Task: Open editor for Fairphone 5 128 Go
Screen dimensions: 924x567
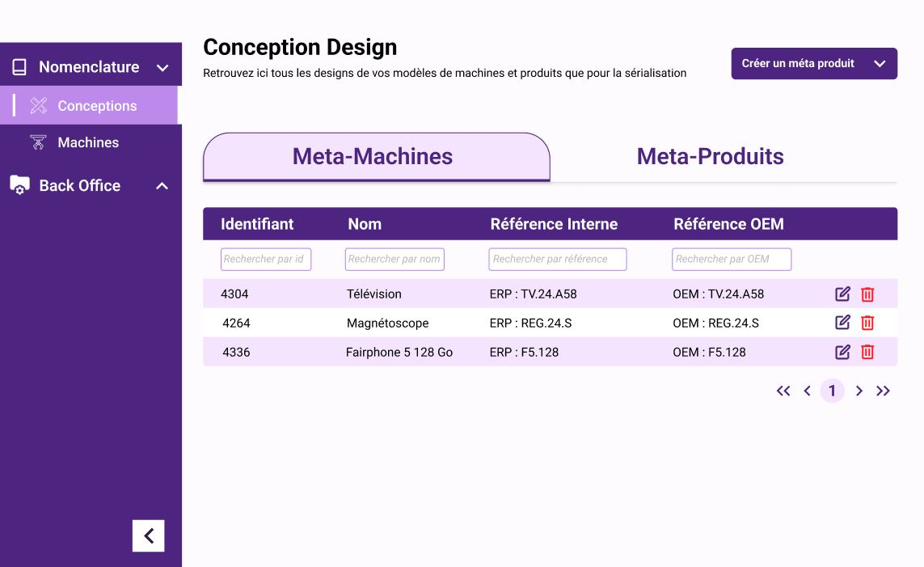Action: pos(842,352)
